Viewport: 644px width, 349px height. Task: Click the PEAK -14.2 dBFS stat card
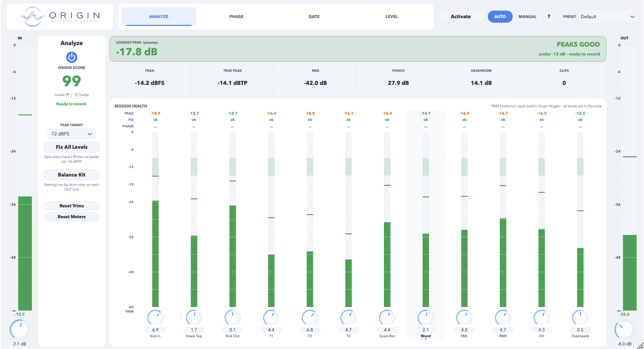(x=149, y=79)
